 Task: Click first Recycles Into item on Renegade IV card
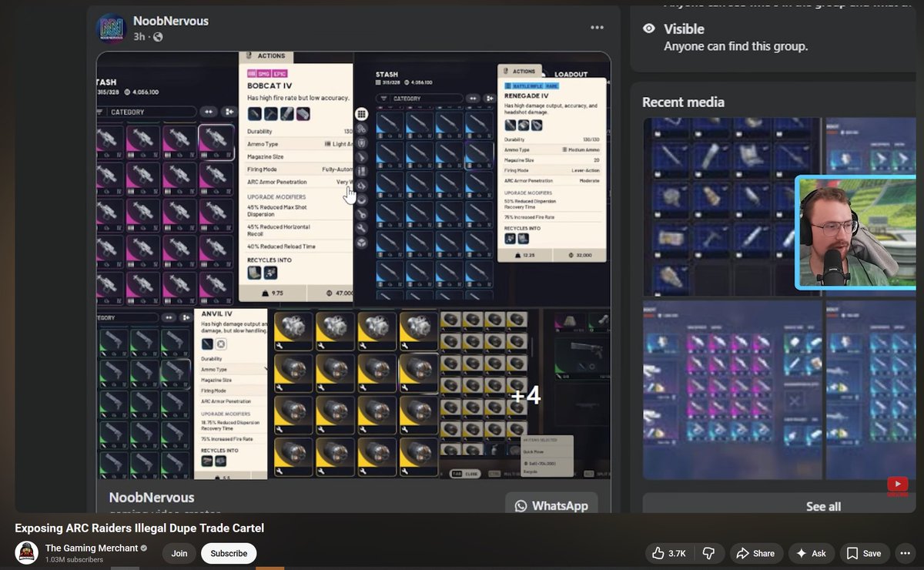coord(510,239)
